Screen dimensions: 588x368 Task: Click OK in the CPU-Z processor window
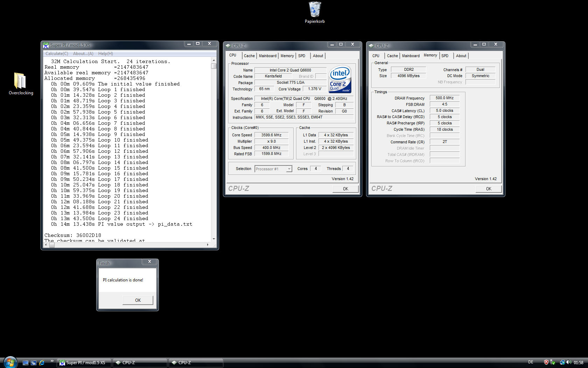[345, 189]
